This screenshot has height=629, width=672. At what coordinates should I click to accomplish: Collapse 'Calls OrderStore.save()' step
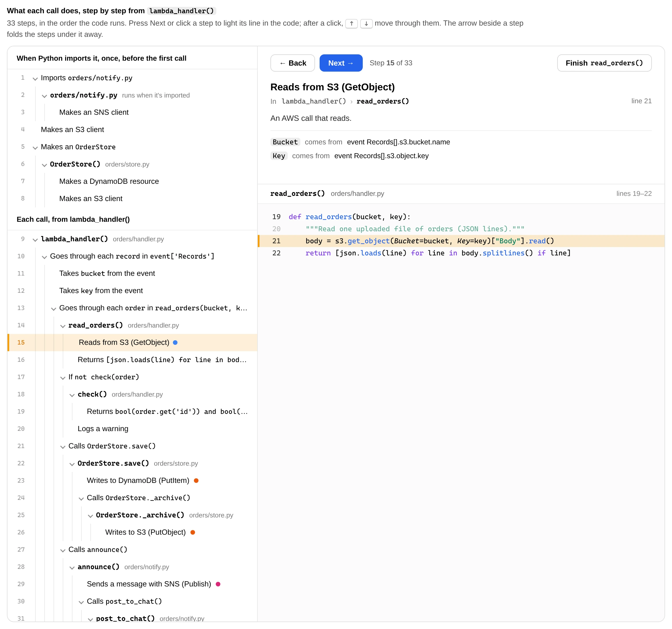[62, 446]
